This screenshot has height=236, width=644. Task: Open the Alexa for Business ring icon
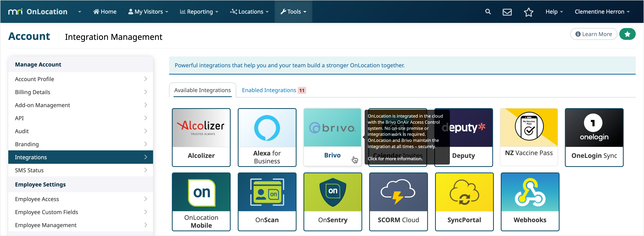(x=267, y=128)
